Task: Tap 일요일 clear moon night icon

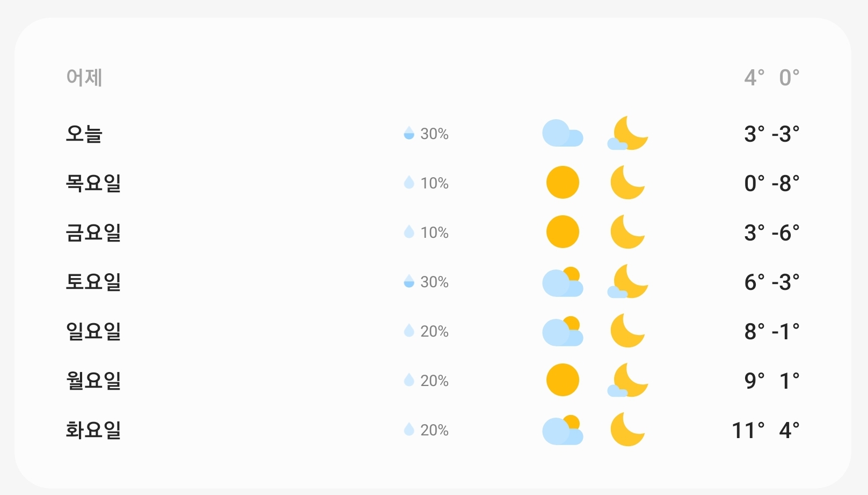Action: coord(628,331)
